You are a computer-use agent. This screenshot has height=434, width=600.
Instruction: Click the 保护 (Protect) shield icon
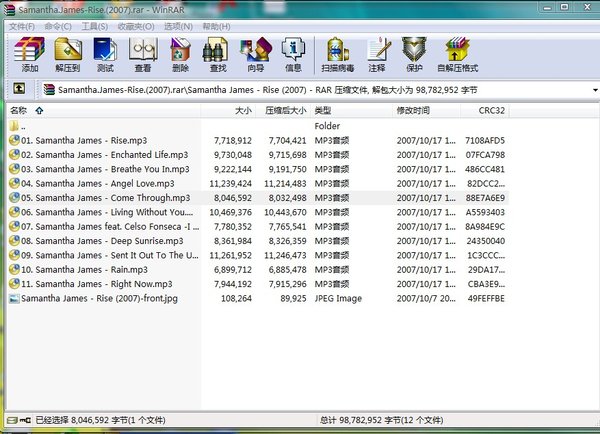coord(414,50)
